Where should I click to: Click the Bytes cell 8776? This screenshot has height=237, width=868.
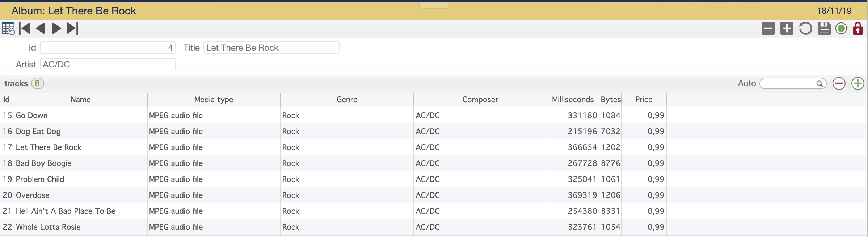611,163
